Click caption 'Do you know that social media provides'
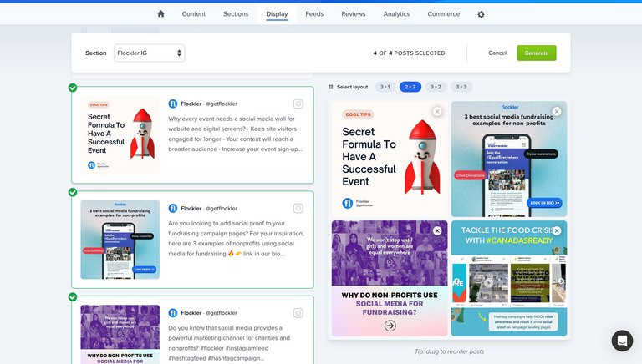Viewport: 642px width, 364px height. coord(229,343)
